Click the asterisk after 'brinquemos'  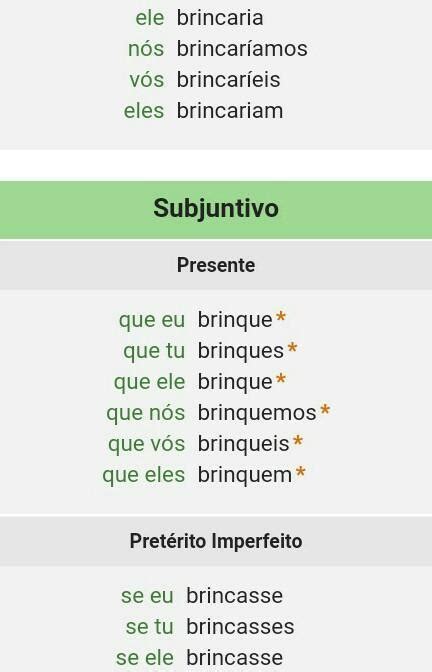(x=325, y=411)
